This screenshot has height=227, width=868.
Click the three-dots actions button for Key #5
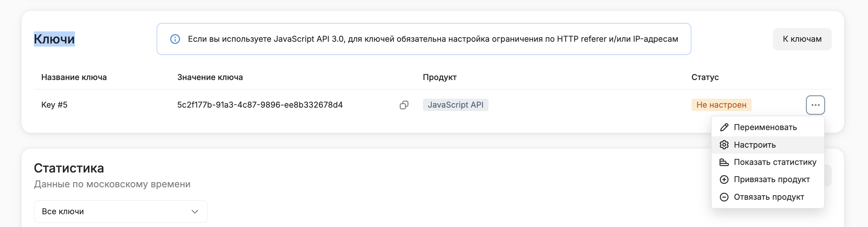(815, 105)
